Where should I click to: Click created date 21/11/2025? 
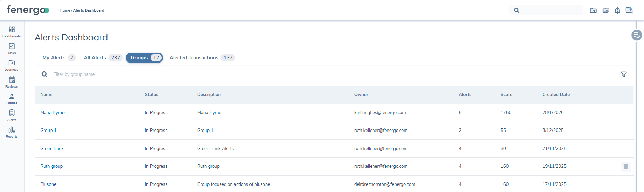pyautogui.click(x=554, y=148)
